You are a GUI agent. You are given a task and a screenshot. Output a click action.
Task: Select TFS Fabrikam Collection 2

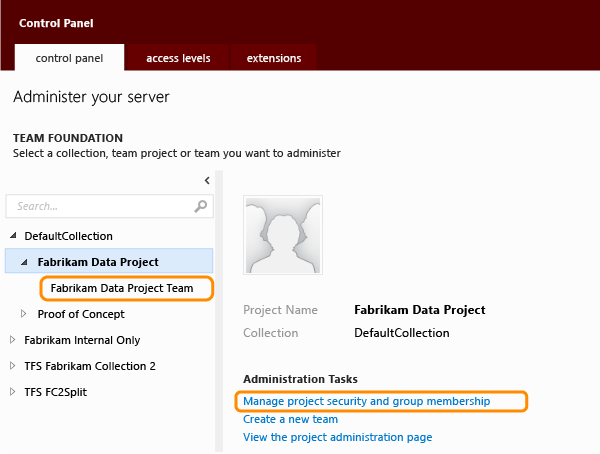[x=90, y=366]
